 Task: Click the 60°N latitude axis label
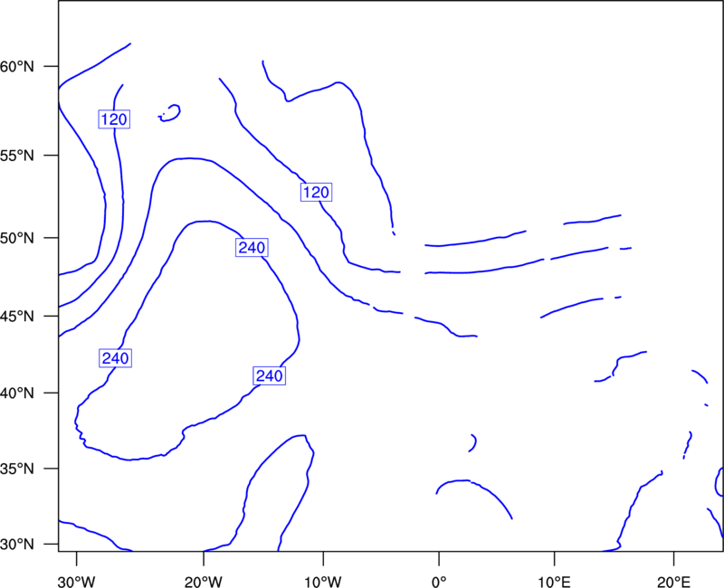tap(17, 66)
